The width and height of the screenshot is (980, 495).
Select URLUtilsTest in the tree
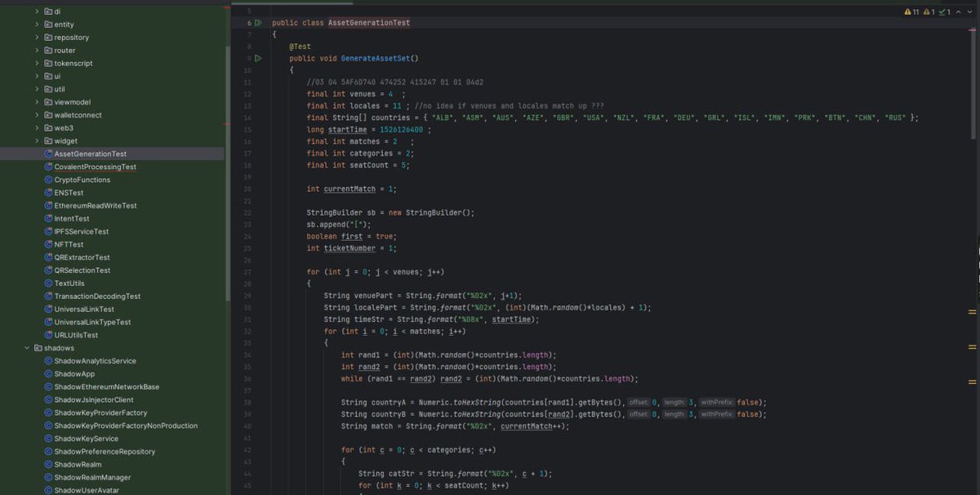(x=76, y=335)
